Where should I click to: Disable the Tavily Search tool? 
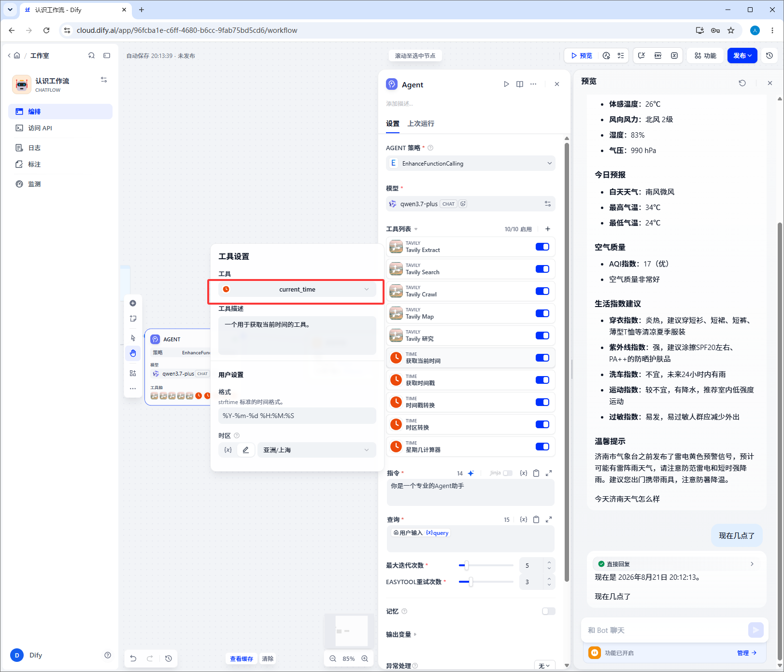[542, 269]
